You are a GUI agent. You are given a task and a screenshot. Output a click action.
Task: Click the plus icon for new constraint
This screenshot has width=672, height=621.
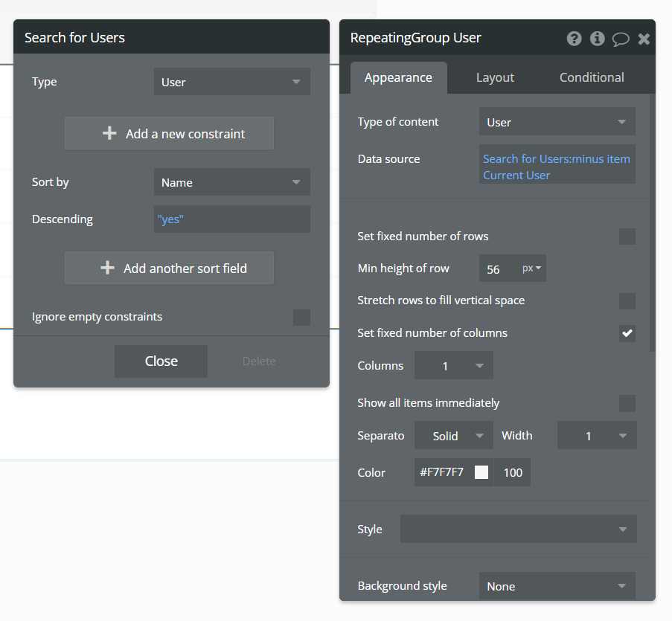[x=109, y=134]
